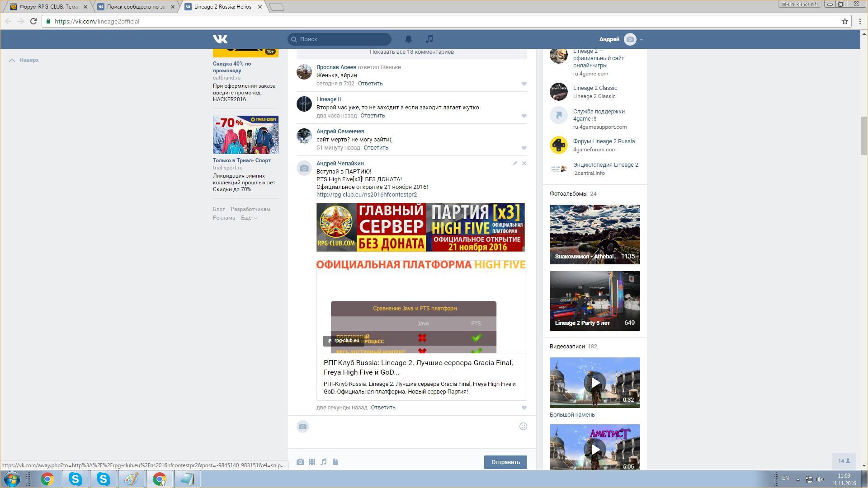868x488 pixels.
Task: Open Форум Lineage 2 Russia link
Action: pyautogui.click(x=604, y=141)
